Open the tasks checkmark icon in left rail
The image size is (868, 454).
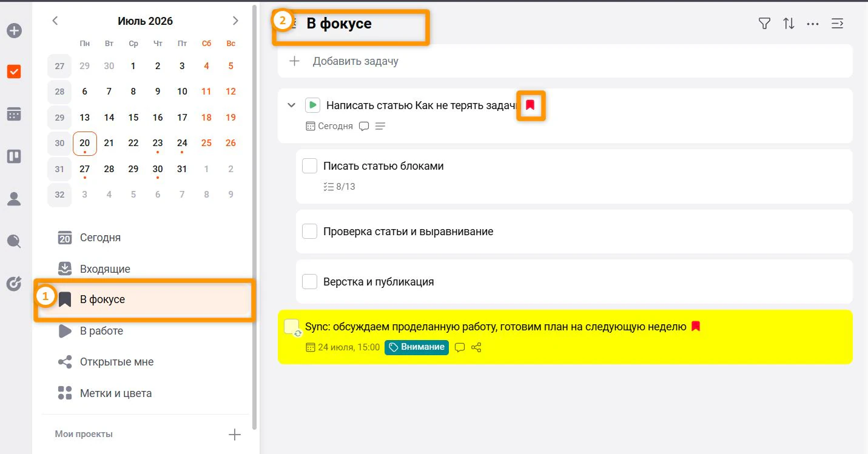point(14,72)
